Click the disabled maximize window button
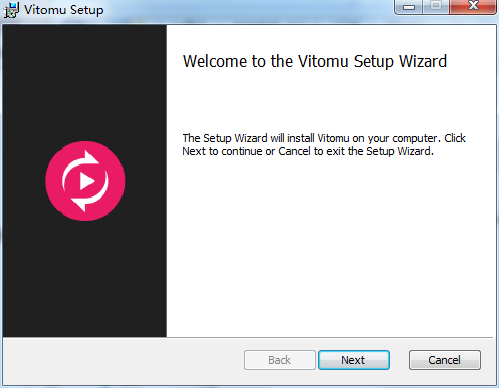Screen dimensions: 499x388 [x=436, y=7]
